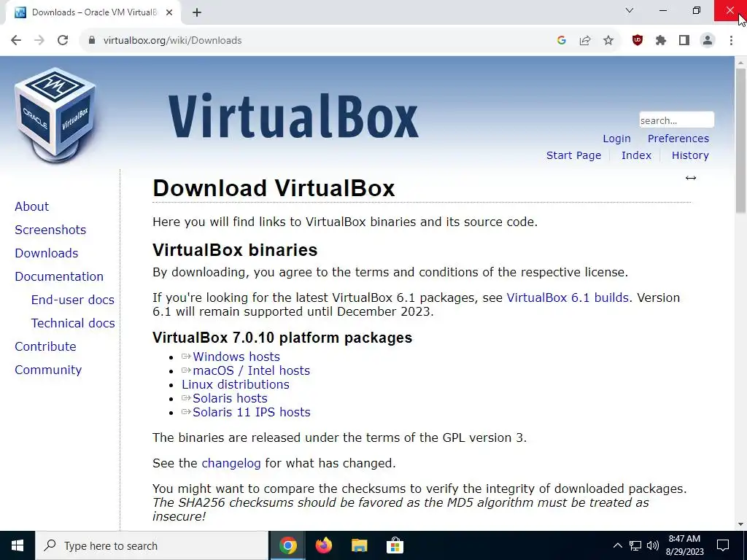Click the VirtualBox 7.0.10 platform packages heading
This screenshot has height=560, width=747.
pyautogui.click(x=282, y=338)
